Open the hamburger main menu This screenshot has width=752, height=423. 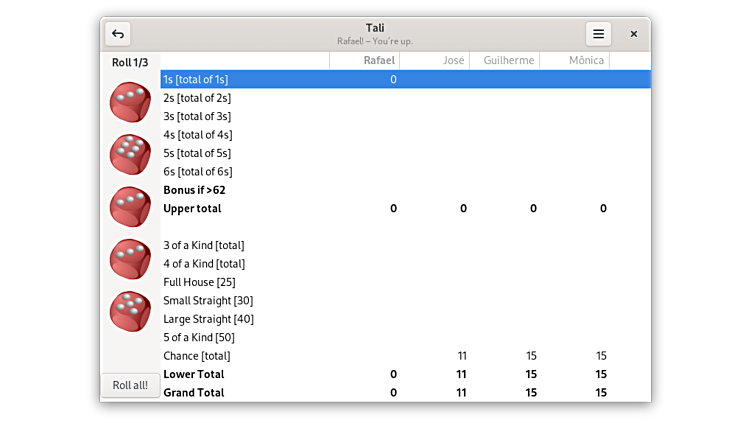click(598, 34)
